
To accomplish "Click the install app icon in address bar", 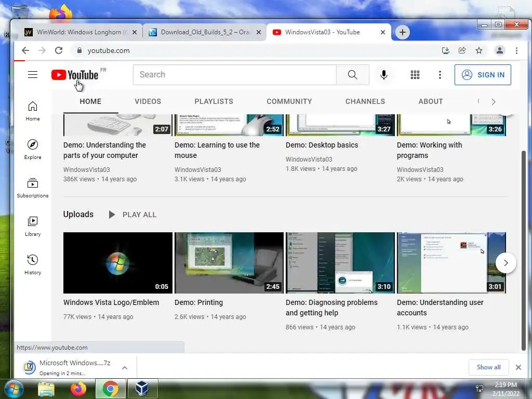I will pos(445,50).
